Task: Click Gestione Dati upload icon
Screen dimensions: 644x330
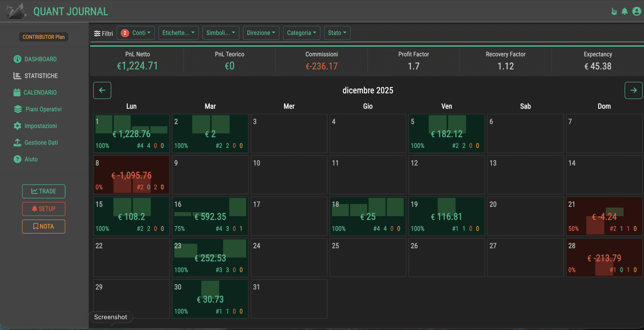Action: coord(17,142)
